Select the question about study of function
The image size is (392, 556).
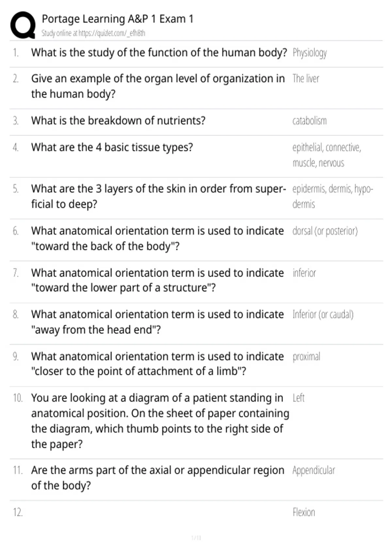coord(159,52)
